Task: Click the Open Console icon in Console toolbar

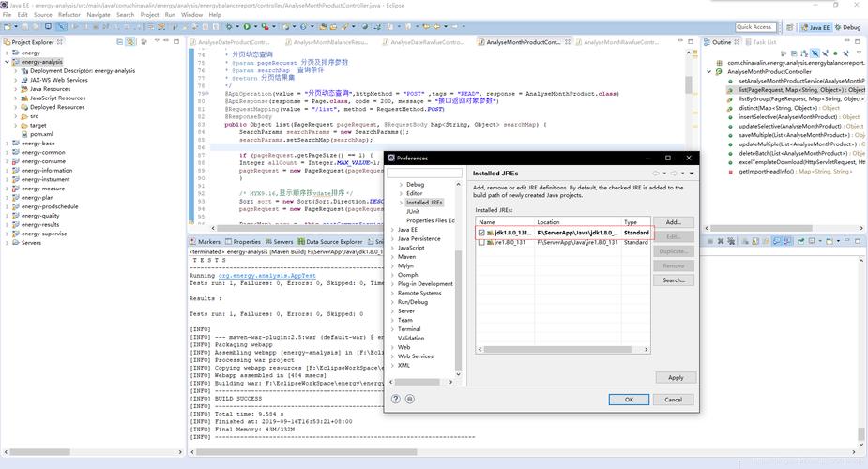Action: pyautogui.click(x=829, y=241)
